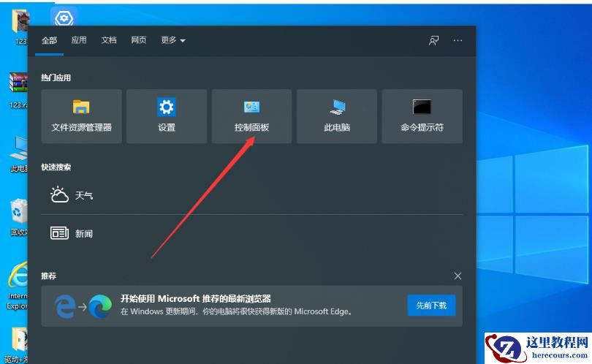
Task: Switch to the 文档 tab
Action: point(109,40)
